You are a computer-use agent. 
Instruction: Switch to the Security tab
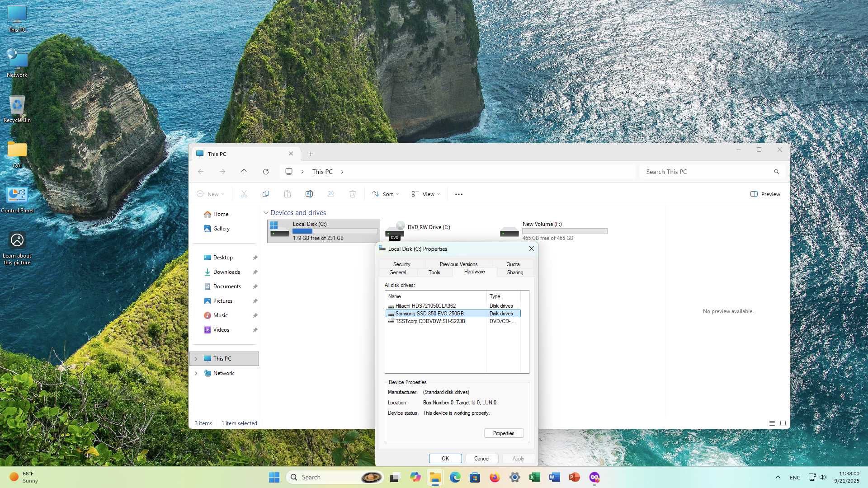[x=401, y=264]
